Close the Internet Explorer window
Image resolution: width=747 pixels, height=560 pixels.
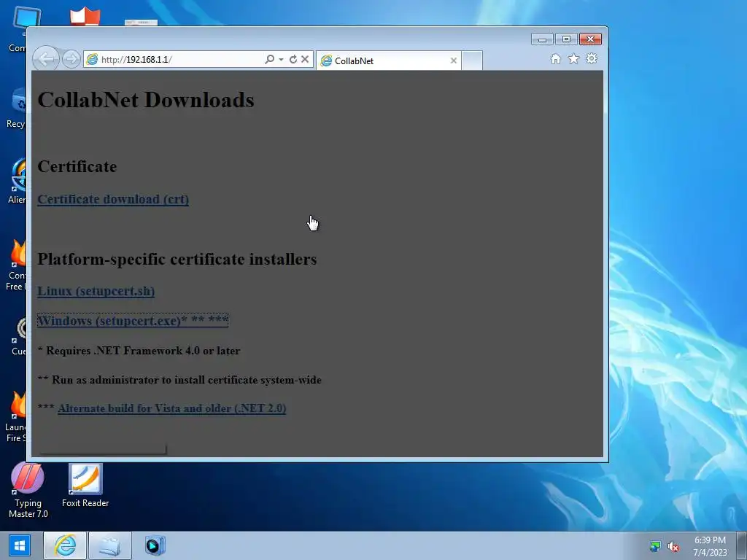coord(590,39)
